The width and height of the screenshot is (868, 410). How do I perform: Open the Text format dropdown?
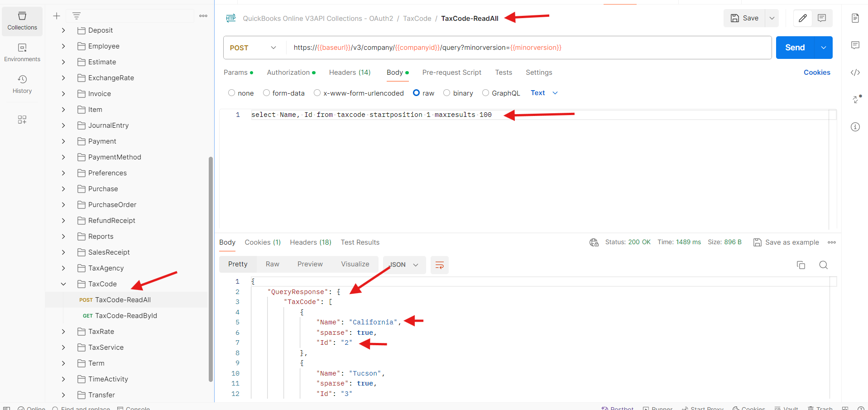[x=544, y=93]
